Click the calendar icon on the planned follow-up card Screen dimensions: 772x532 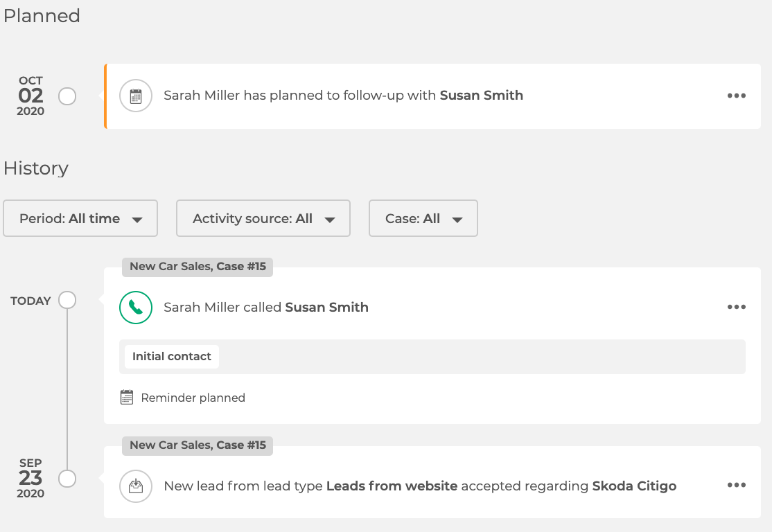pyautogui.click(x=136, y=96)
